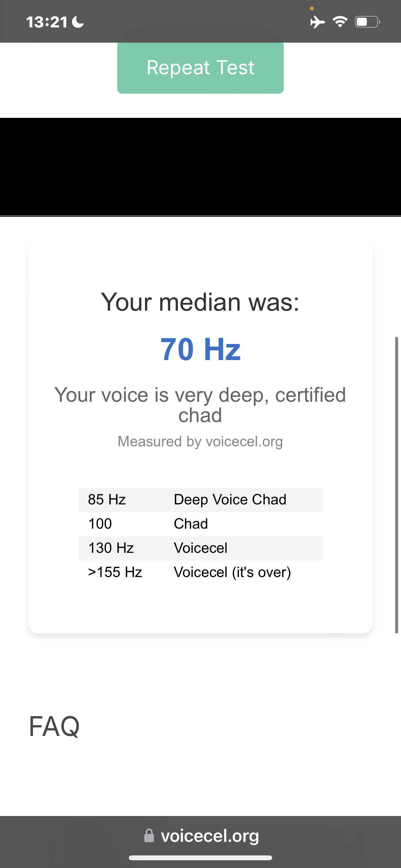
Task: Select the >155 Hz Voicecel (it's over) row
Action: point(200,573)
